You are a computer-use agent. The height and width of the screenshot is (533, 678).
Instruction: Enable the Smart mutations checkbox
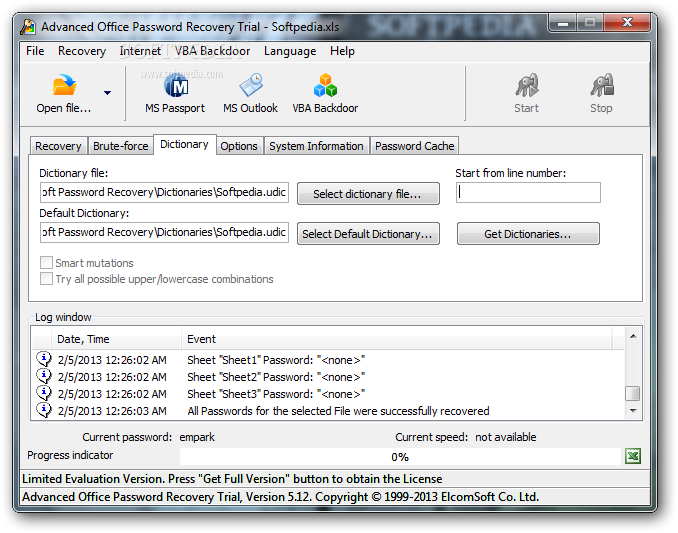(46, 262)
